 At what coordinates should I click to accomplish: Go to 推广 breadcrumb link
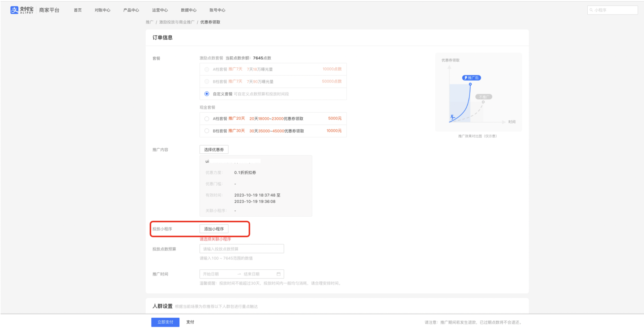tap(149, 22)
